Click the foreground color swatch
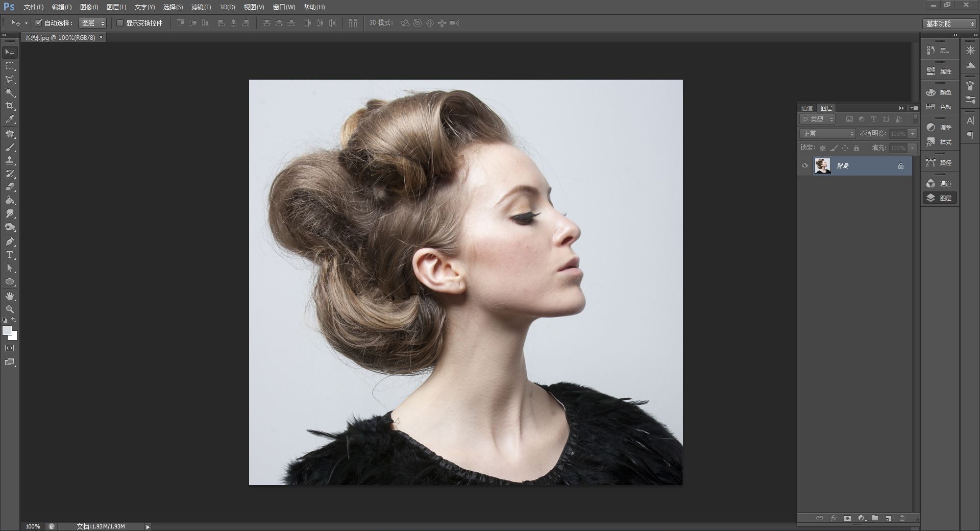This screenshot has width=980, height=531. (x=7, y=331)
